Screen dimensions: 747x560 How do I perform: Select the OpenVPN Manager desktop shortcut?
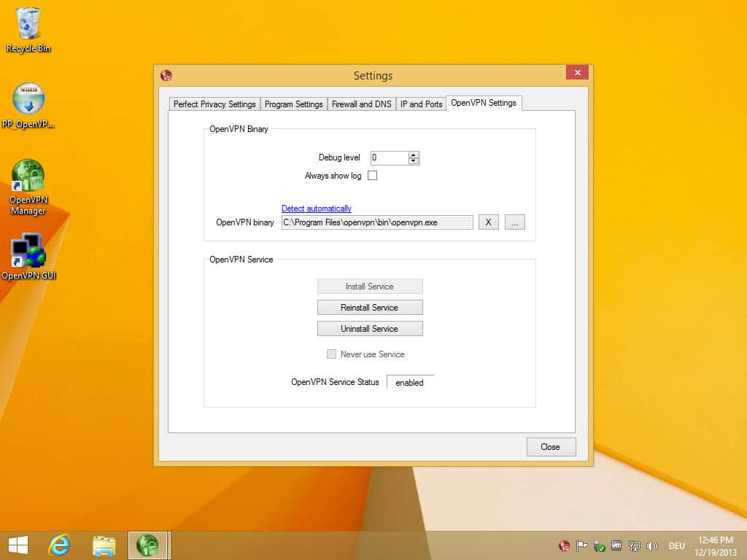click(28, 187)
